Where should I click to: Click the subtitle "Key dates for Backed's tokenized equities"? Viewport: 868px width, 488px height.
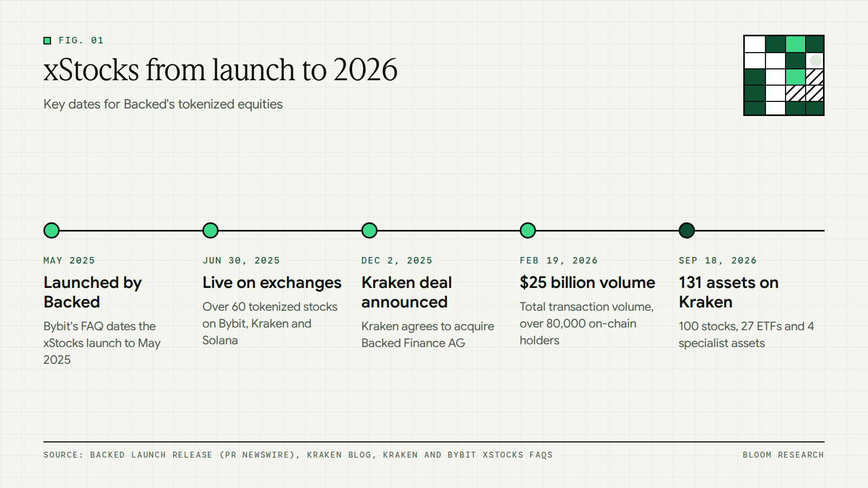[x=163, y=104]
